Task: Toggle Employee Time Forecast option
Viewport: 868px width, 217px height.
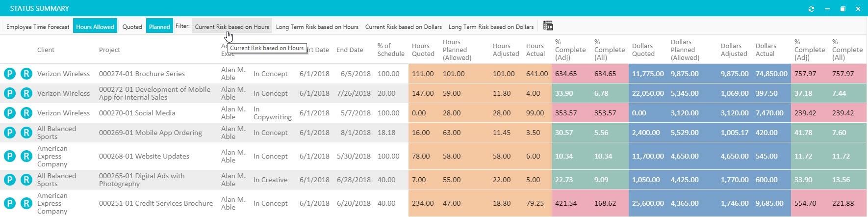Action: (38, 27)
